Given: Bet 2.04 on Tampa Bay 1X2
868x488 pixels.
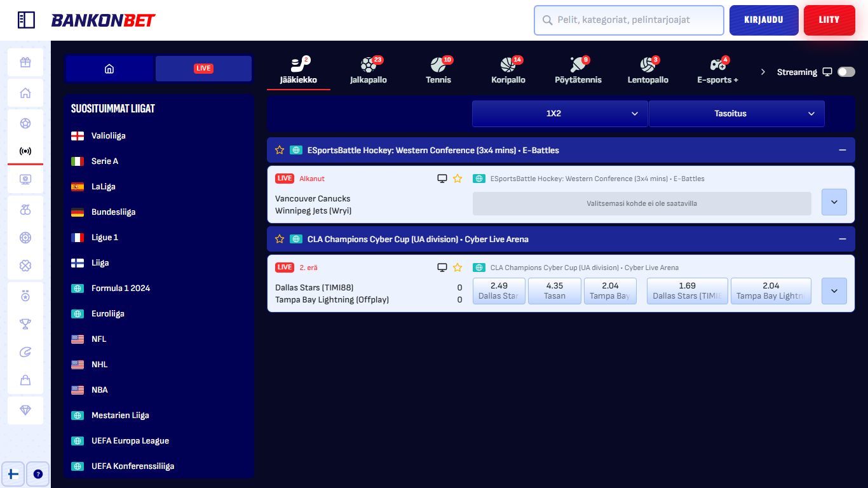Looking at the screenshot, I should click(x=610, y=291).
